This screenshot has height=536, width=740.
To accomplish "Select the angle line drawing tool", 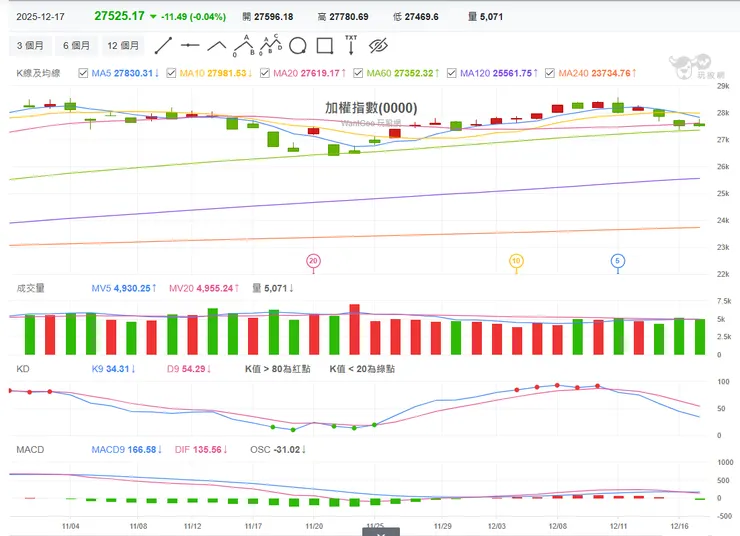I will click(217, 46).
